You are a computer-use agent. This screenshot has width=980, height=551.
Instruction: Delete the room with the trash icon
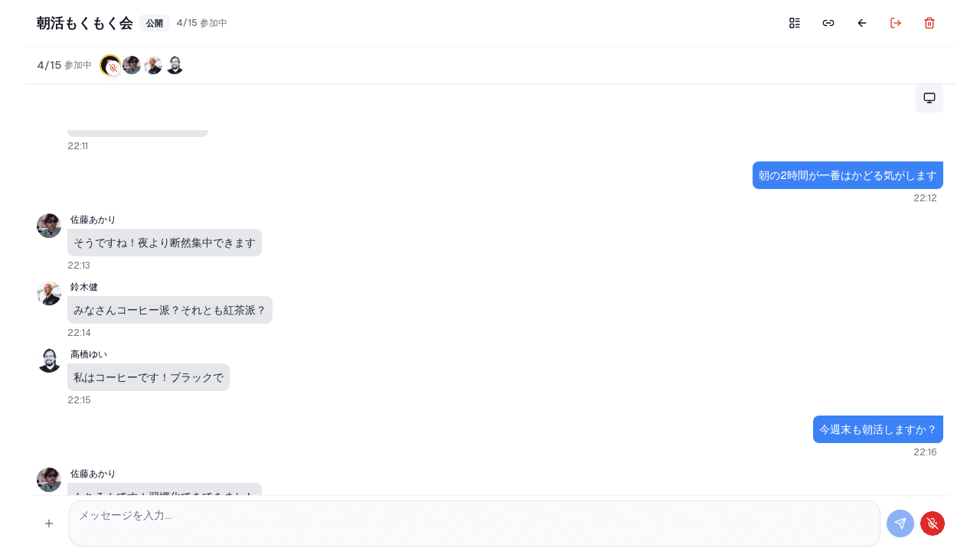click(929, 23)
